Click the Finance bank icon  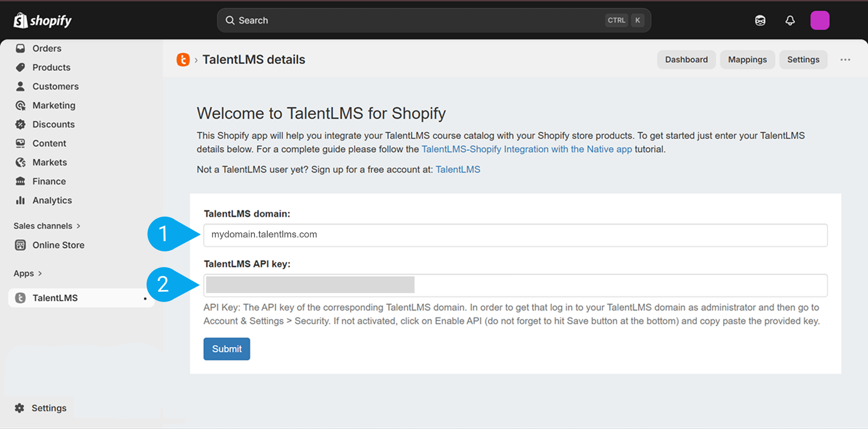20,181
